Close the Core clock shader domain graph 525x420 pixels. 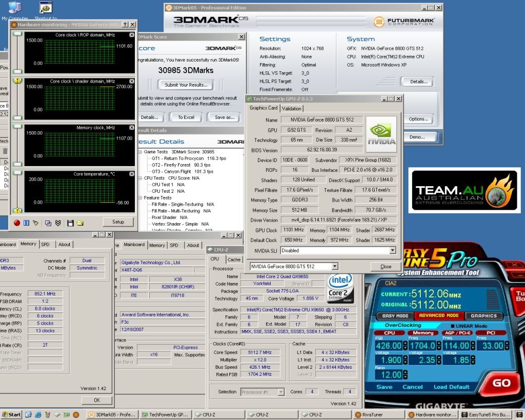coord(132,81)
